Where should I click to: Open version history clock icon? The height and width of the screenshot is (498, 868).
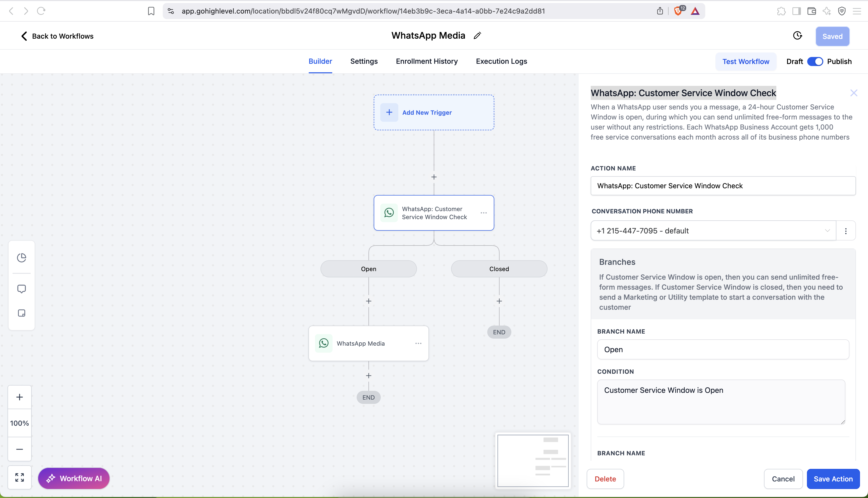click(x=797, y=36)
